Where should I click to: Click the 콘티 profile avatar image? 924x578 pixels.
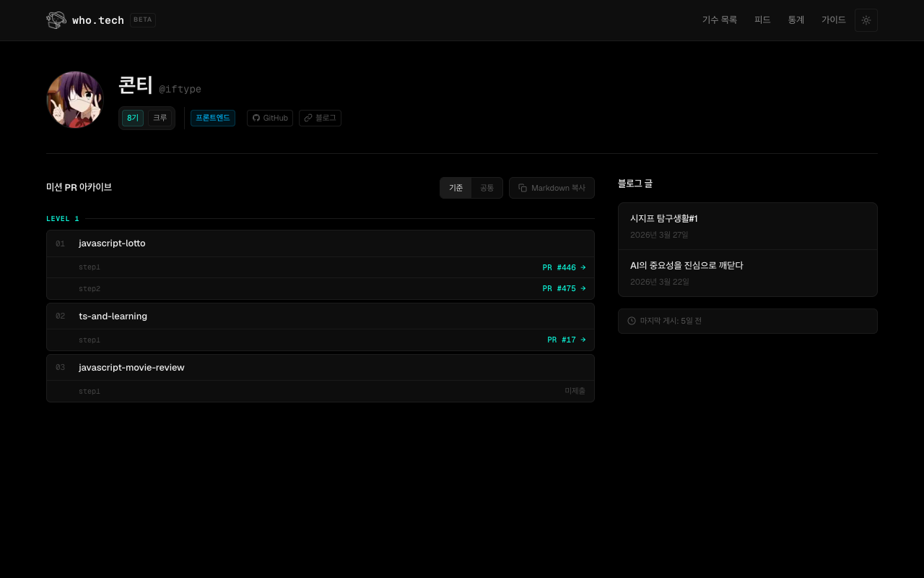(x=75, y=100)
